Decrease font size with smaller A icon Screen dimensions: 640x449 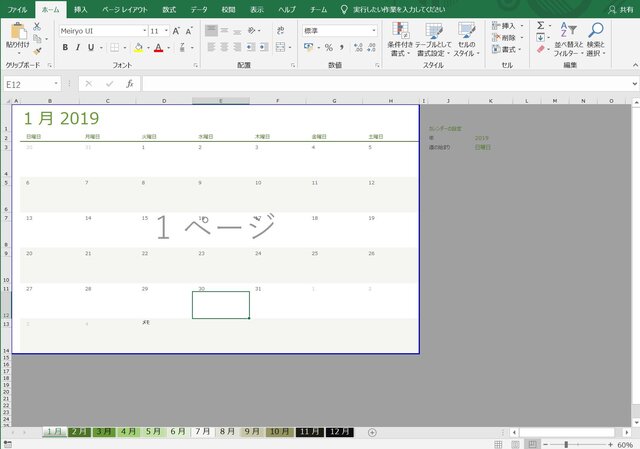(x=189, y=31)
